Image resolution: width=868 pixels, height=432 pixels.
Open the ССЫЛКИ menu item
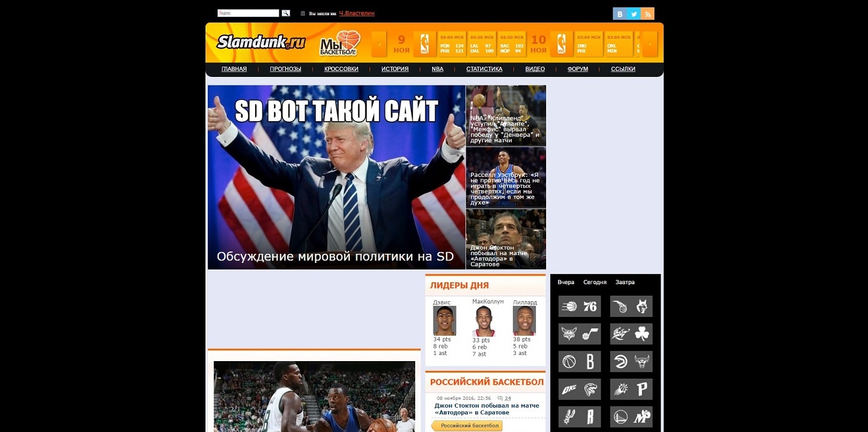pos(623,69)
